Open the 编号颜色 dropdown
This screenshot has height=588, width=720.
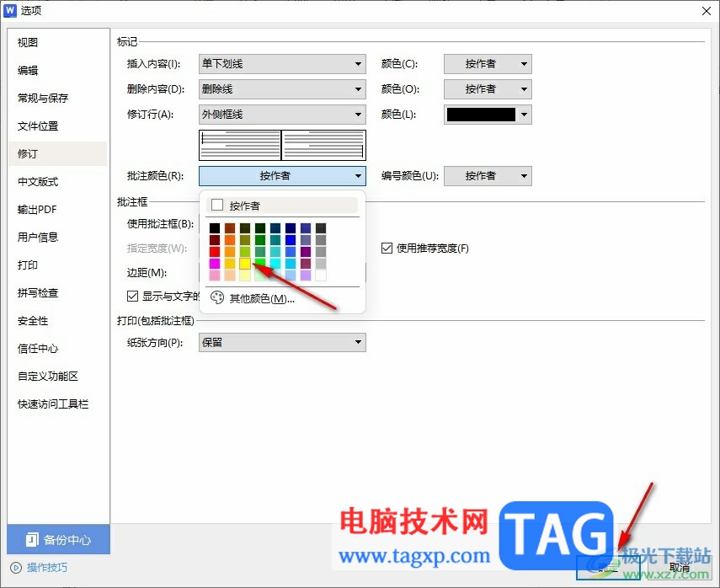click(488, 176)
